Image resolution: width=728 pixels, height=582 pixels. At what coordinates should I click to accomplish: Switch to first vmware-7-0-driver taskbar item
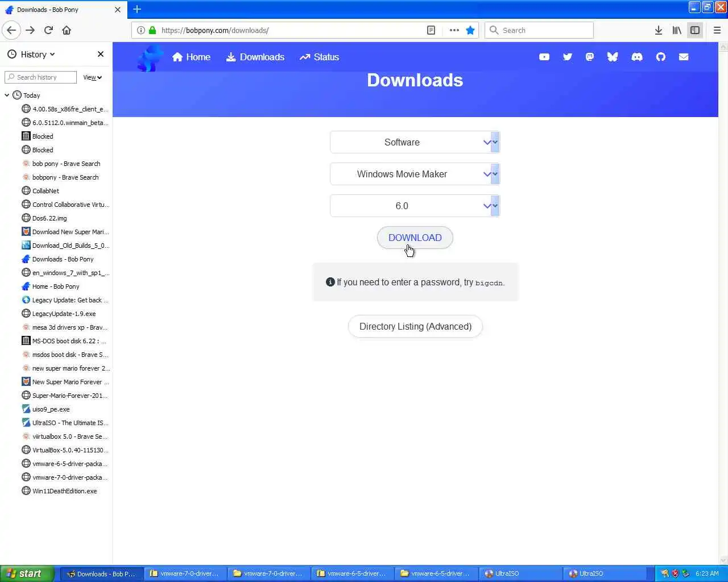point(185,573)
